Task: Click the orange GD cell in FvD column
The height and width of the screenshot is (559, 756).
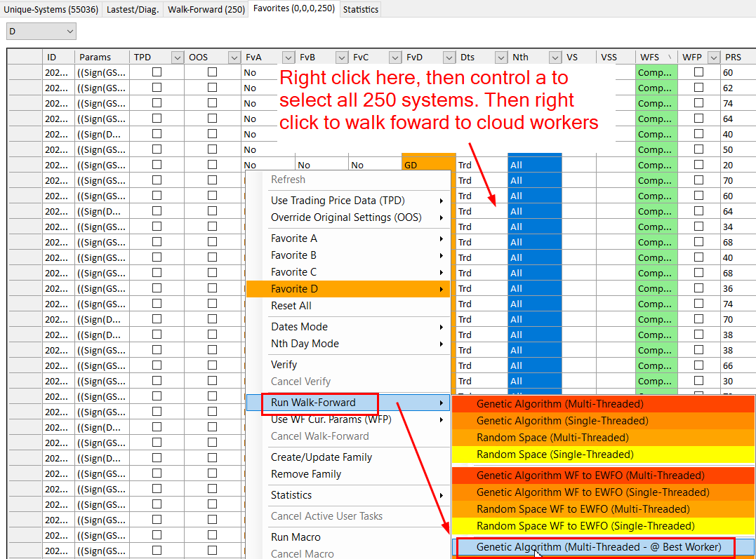Action: pyautogui.click(x=428, y=166)
